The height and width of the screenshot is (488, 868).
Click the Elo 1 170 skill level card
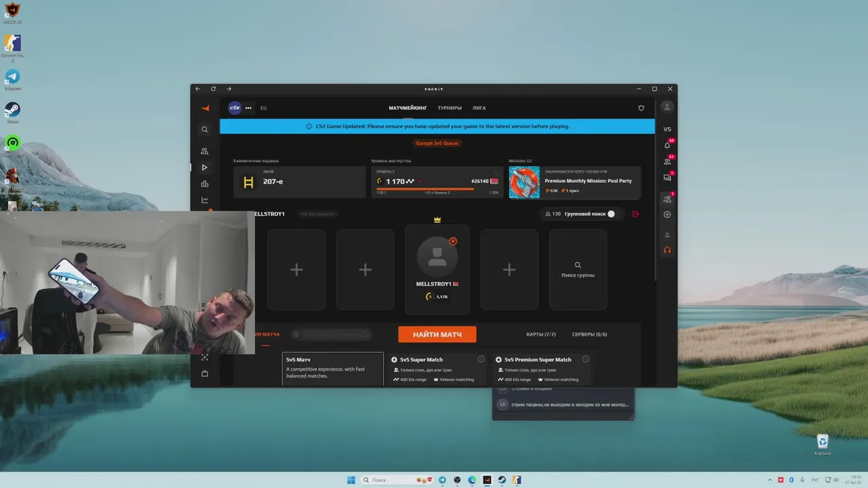click(x=437, y=182)
